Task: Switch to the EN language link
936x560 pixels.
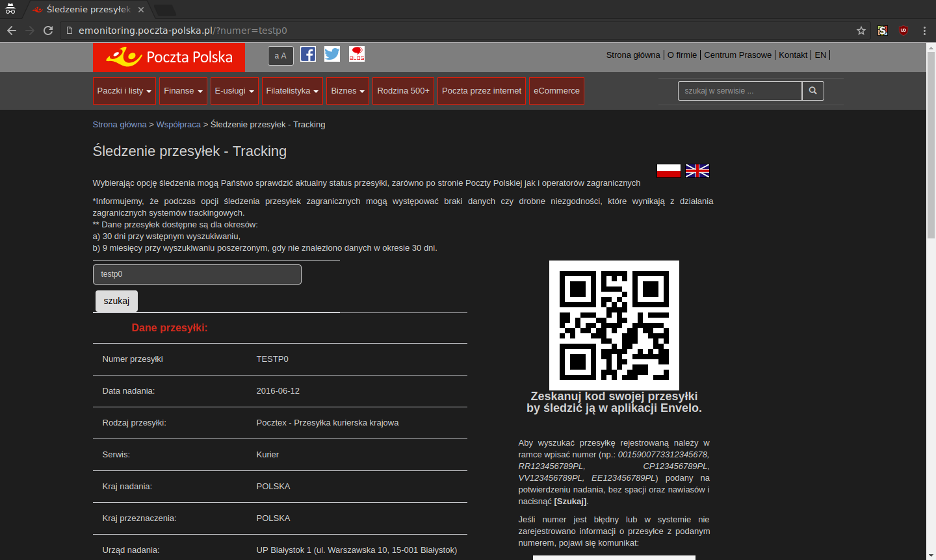Action: coord(821,55)
